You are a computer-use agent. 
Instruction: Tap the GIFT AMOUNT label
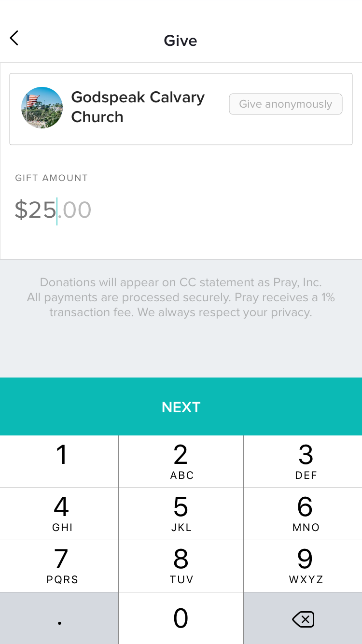52,178
